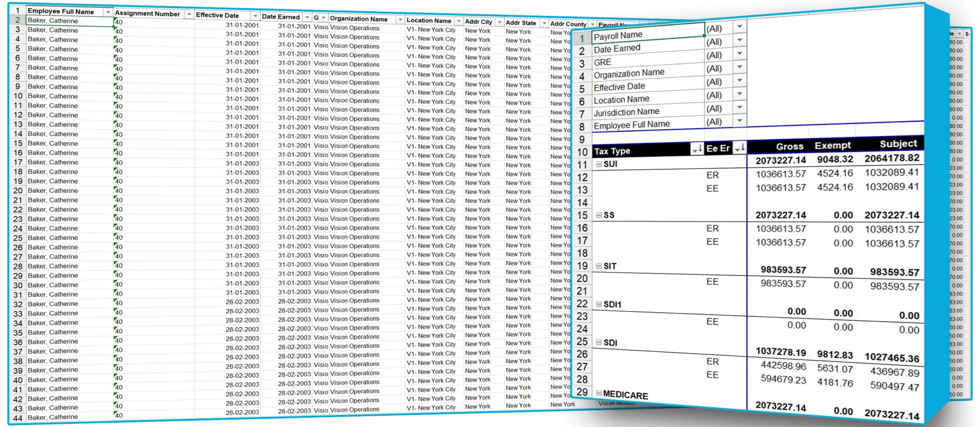Collapse the SS tax type group

point(599,215)
